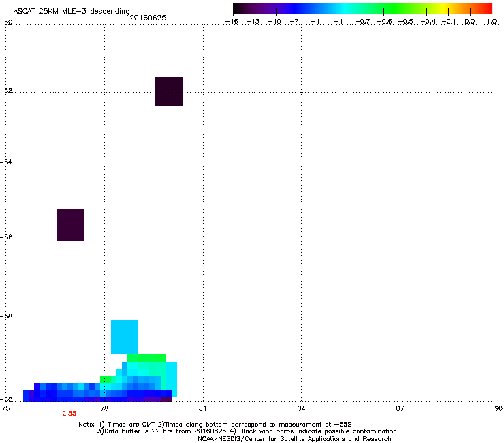Select the date label 20160625
Screen dimensions: 504x443
(148, 18)
